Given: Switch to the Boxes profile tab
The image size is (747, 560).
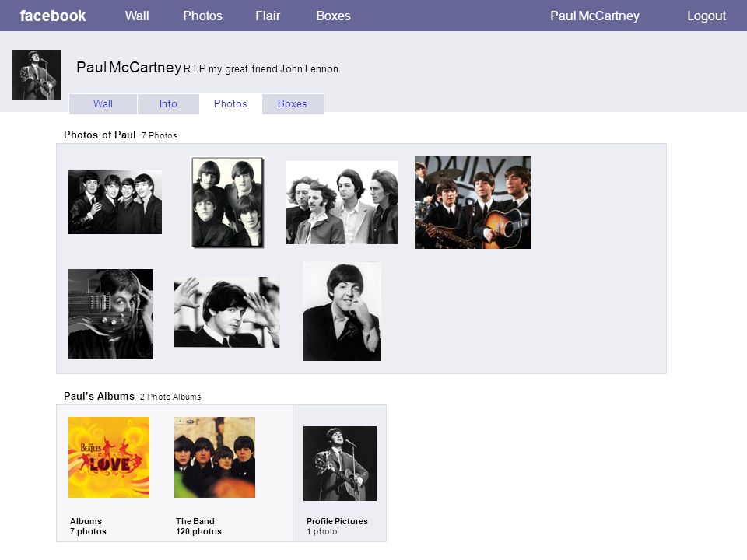Looking at the screenshot, I should click(x=293, y=103).
